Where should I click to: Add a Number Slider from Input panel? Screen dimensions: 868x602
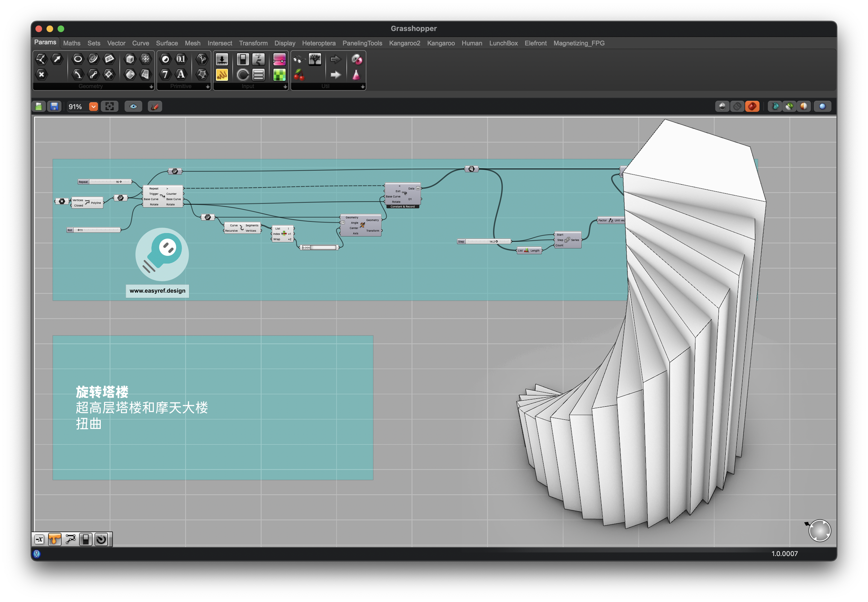[222, 59]
